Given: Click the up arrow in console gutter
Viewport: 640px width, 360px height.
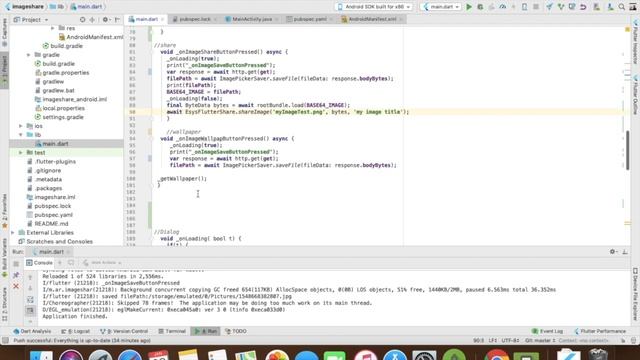Looking at the screenshot, I should tap(30, 278).
